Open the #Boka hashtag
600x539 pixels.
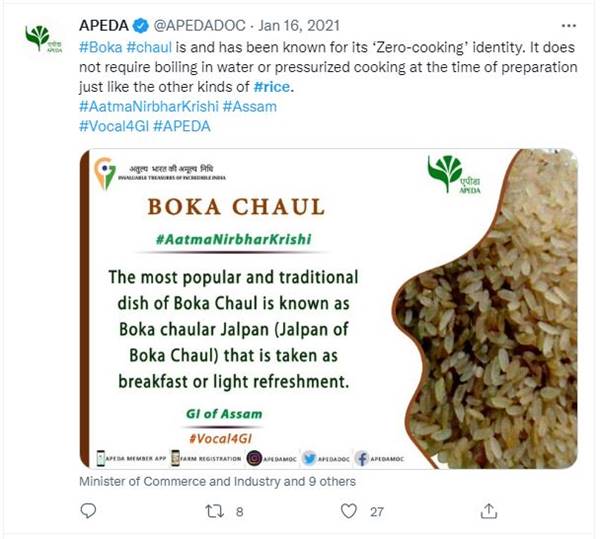[99, 48]
